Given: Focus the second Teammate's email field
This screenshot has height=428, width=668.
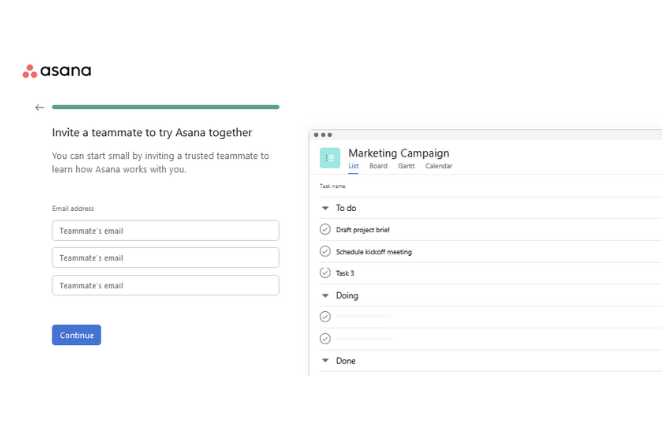Looking at the screenshot, I should 166,258.
